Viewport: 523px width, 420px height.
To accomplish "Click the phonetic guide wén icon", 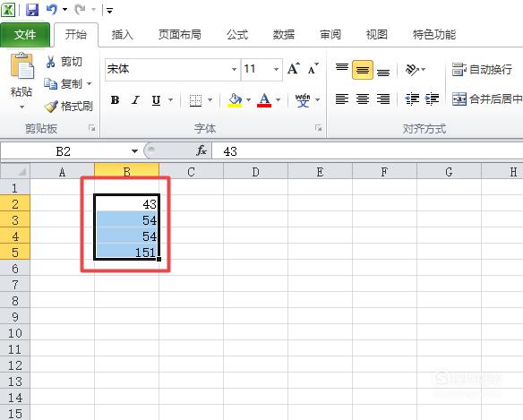I will pos(303,99).
